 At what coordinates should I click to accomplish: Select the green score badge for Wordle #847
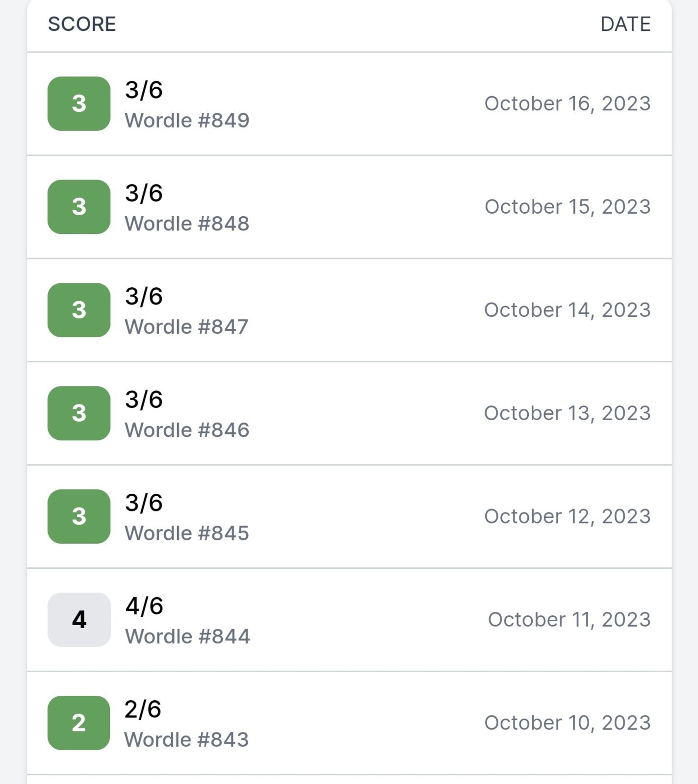click(79, 310)
